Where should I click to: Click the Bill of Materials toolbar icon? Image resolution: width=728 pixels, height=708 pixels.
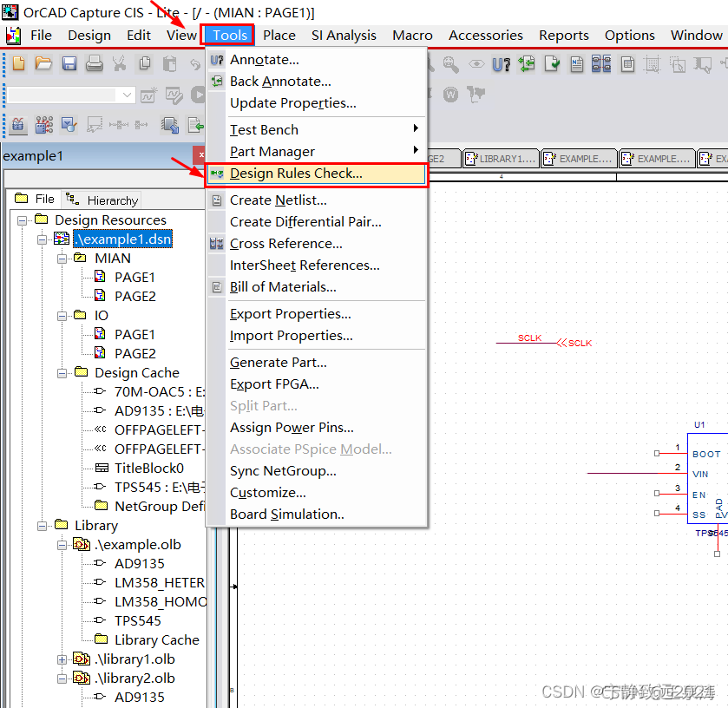627,63
